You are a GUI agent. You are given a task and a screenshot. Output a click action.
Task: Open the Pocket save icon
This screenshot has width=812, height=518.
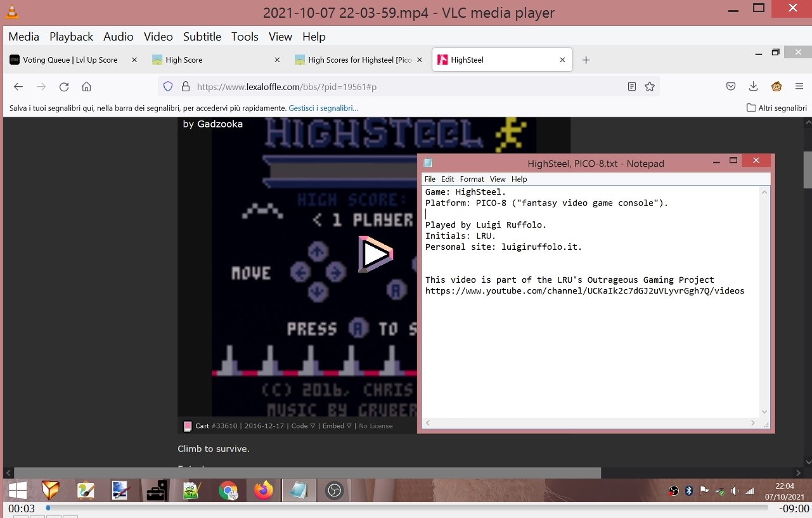731,87
